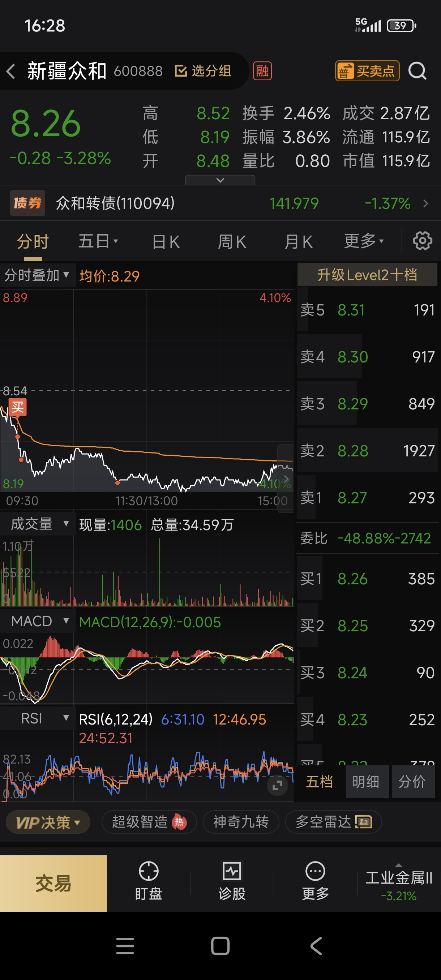Open 成交量 indicator dropdown

[x=38, y=524]
